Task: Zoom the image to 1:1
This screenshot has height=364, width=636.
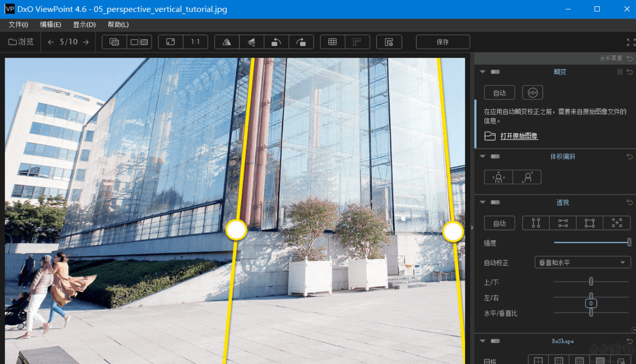Action: [195, 42]
